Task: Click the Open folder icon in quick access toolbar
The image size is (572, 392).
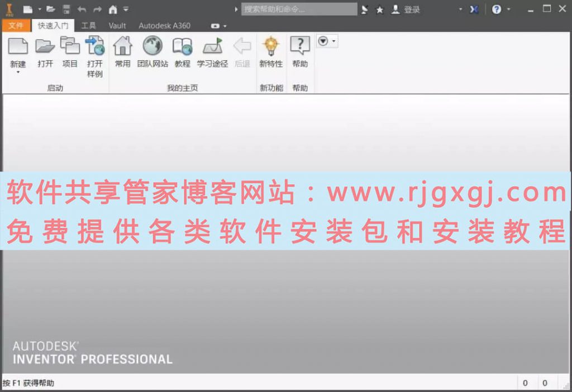Action: point(51,9)
